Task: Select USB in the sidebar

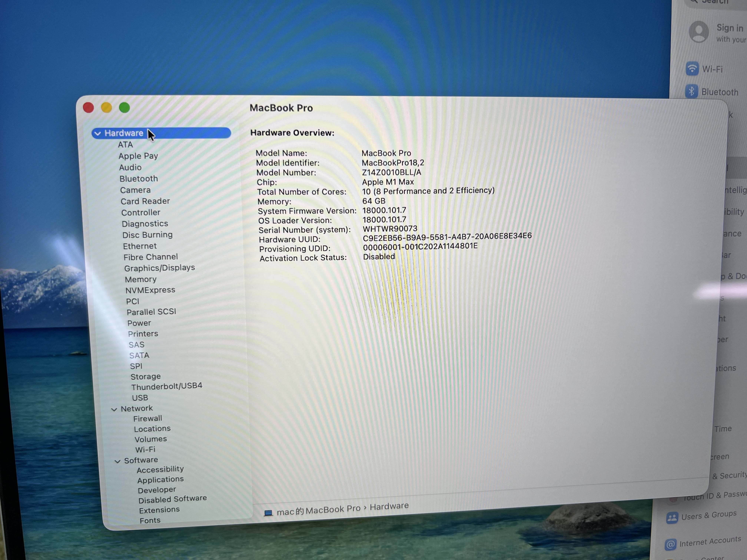Action: 140,398
